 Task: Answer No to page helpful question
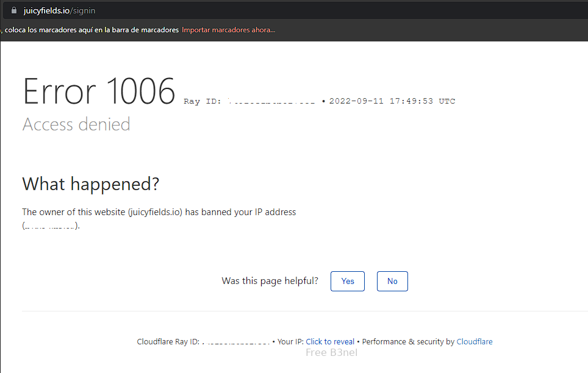pyautogui.click(x=392, y=281)
